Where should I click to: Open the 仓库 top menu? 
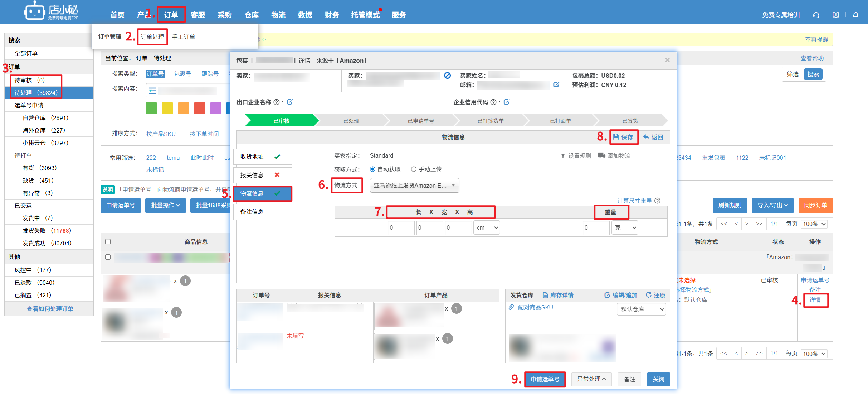252,15
